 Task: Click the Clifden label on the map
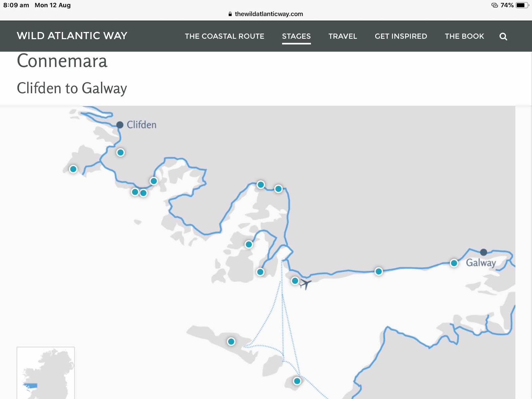(x=142, y=125)
